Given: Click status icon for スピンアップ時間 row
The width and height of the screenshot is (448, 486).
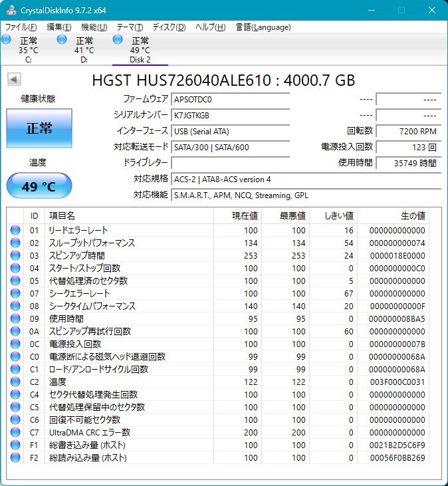Looking at the screenshot, I should (15, 255).
